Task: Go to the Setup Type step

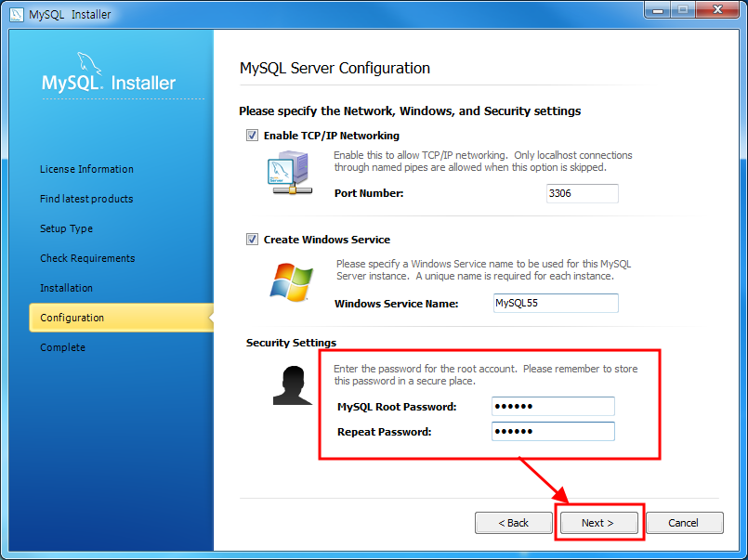Action: click(x=66, y=228)
